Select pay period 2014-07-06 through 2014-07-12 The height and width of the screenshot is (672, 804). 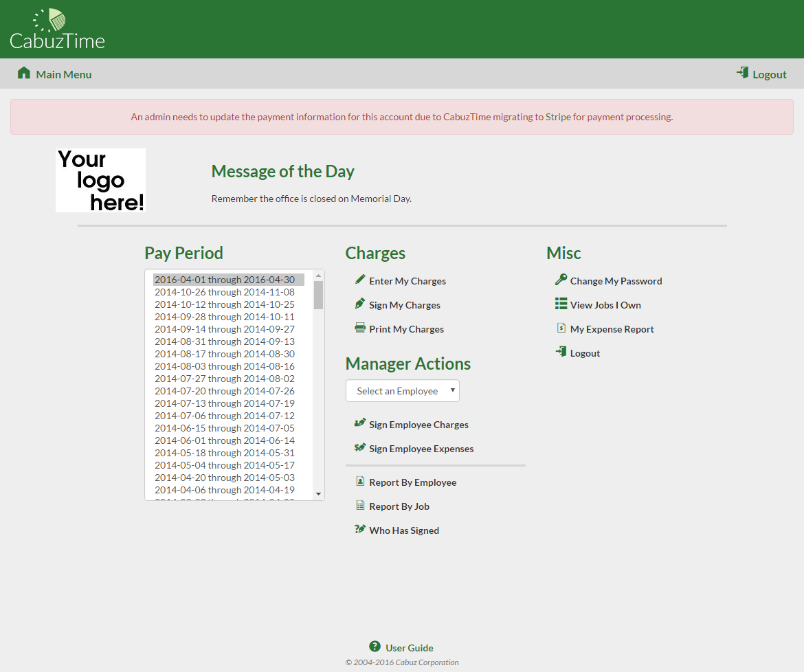tap(224, 415)
